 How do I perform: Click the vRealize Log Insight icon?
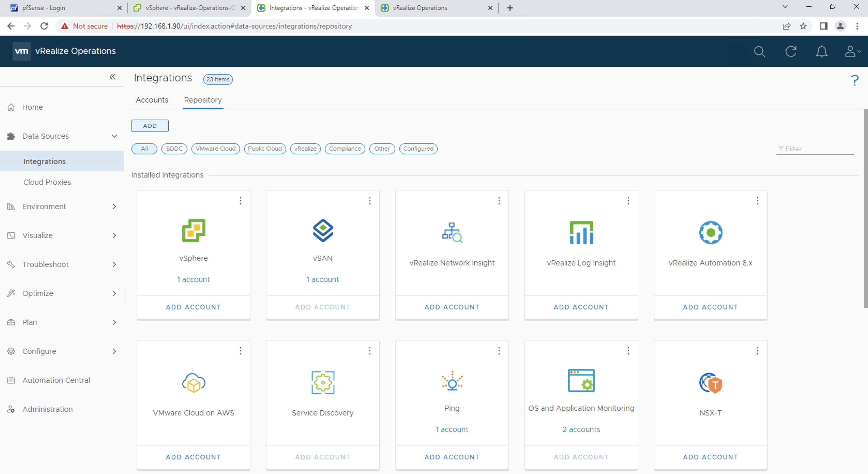pyautogui.click(x=581, y=233)
